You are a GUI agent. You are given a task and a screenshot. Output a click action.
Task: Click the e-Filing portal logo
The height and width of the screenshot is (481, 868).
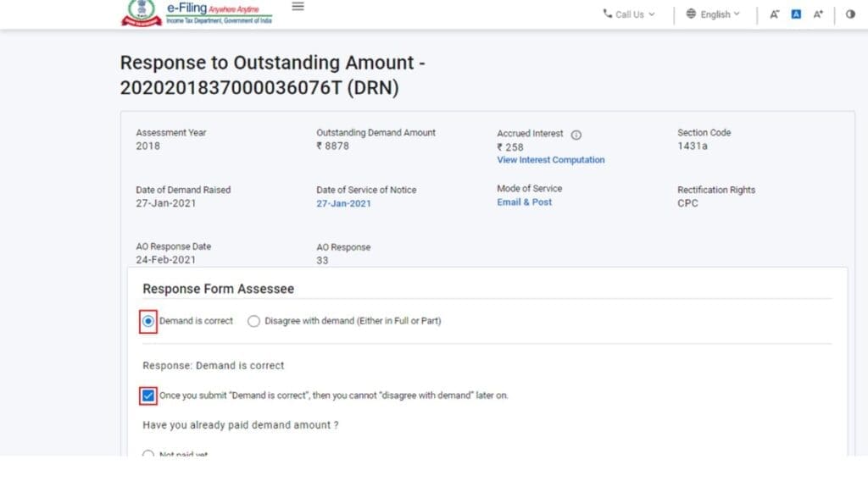click(x=197, y=13)
